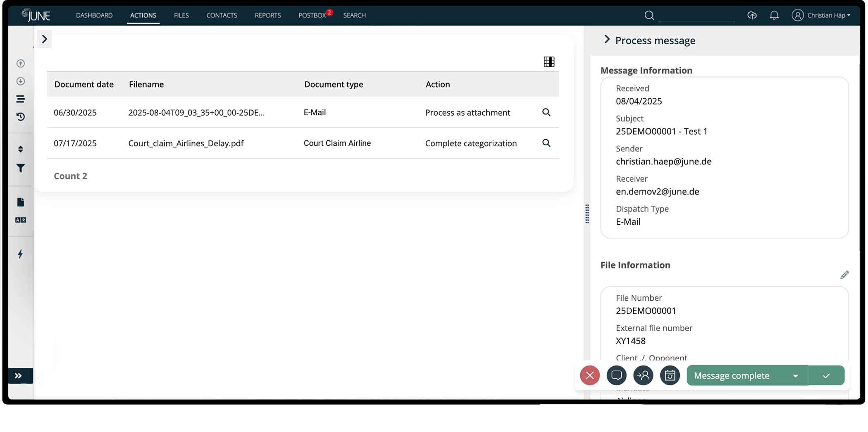Click the assign user icon button
Screen dimensions: 868x432
643,375
